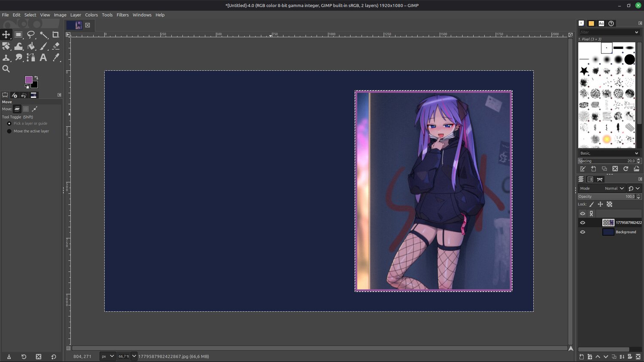The height and width of the screenshot is (362, 644).
Task: Select the Warp Transform tool
Action: [18, 46]
